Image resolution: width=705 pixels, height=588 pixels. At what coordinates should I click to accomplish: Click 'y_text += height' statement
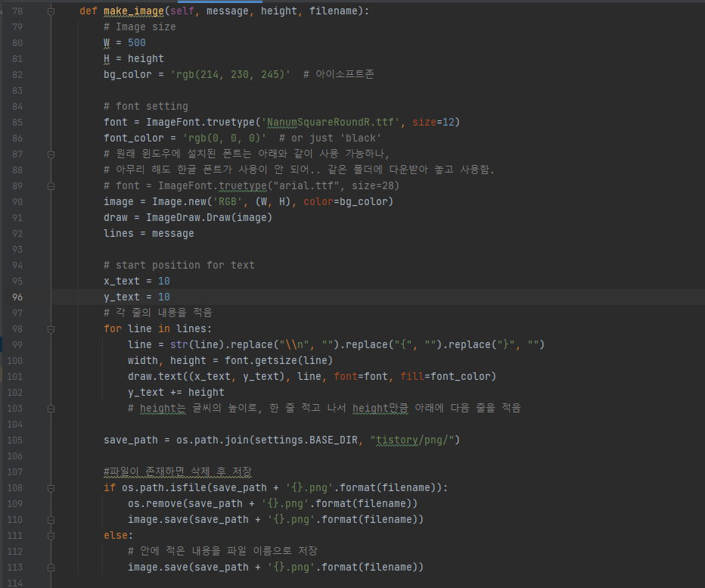[x=175, y=393]
